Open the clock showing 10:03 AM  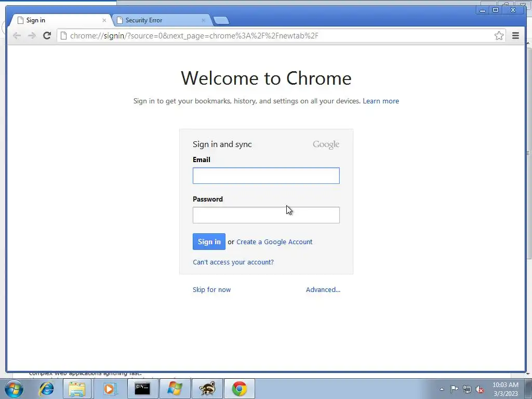505,389
